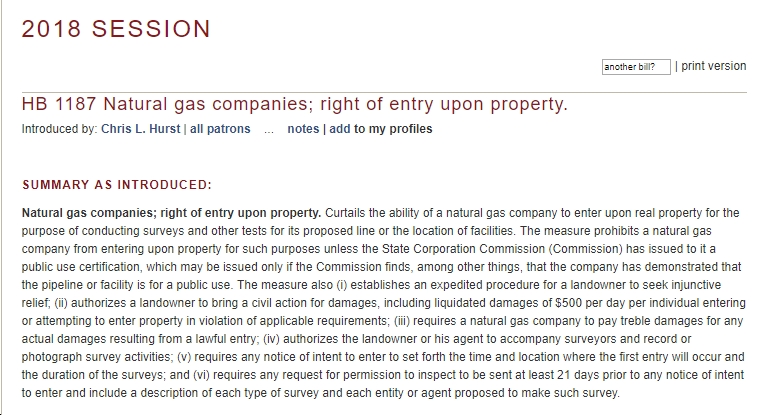The width and height of the screenshot is (764, 415).
Task: Open the notes link
Action: pos(303,129)
